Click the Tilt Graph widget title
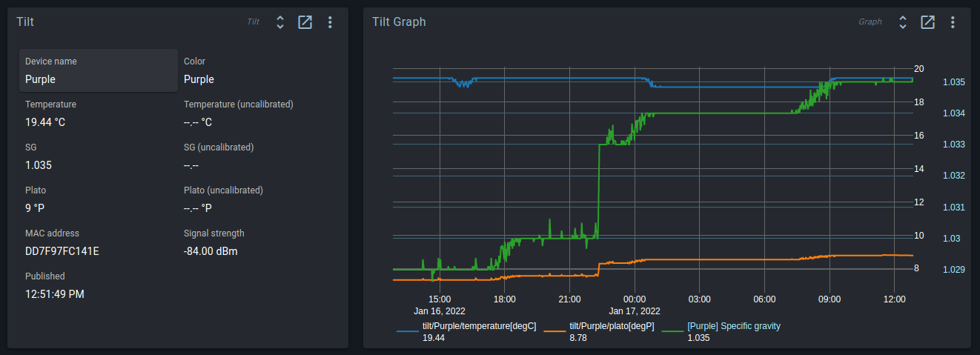 pos(399,22)
